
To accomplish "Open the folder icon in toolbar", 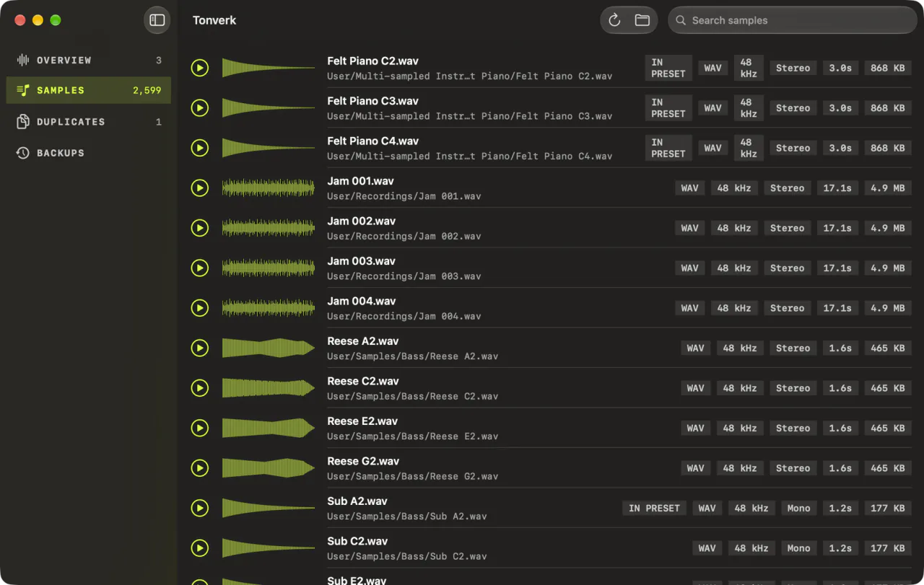I will (x=642, y=20).
